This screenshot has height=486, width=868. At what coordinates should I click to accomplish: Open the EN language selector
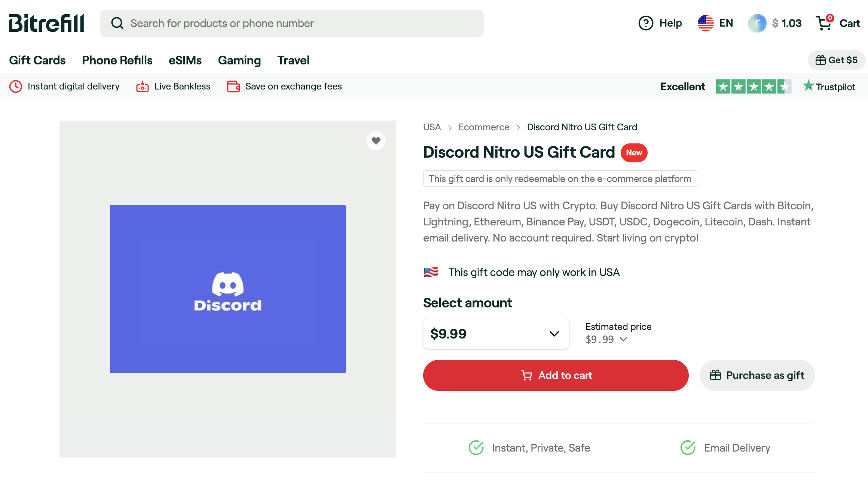click(716, 23)
